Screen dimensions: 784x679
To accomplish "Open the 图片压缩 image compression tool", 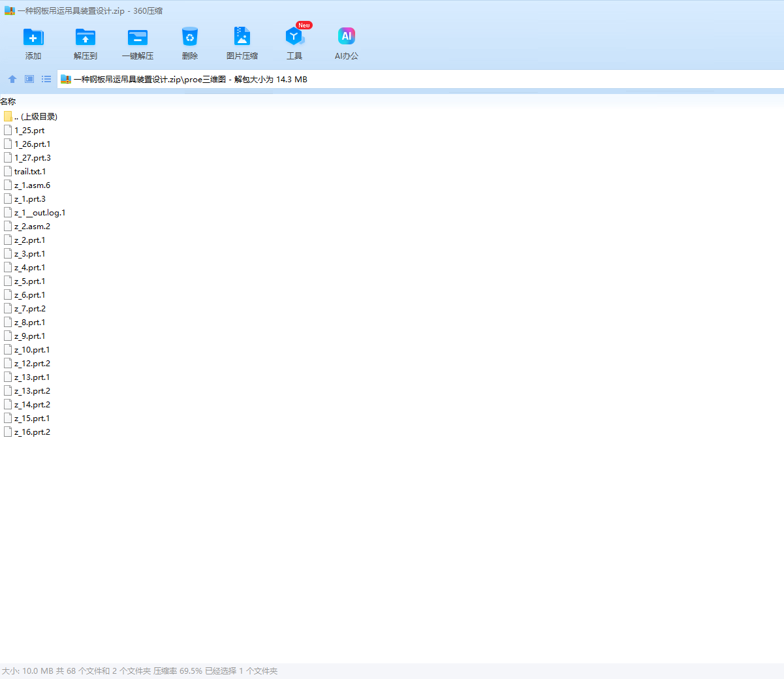I will [x=242, y=37].
